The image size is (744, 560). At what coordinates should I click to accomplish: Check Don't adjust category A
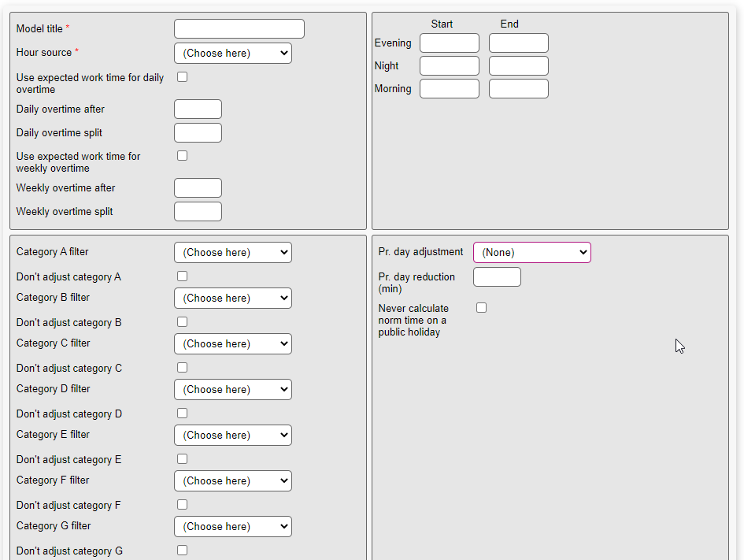(x=182, y=276)
